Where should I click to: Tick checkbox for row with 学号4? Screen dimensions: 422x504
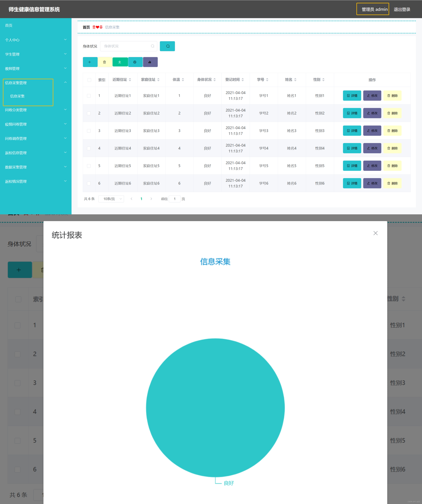click(89, 148)
